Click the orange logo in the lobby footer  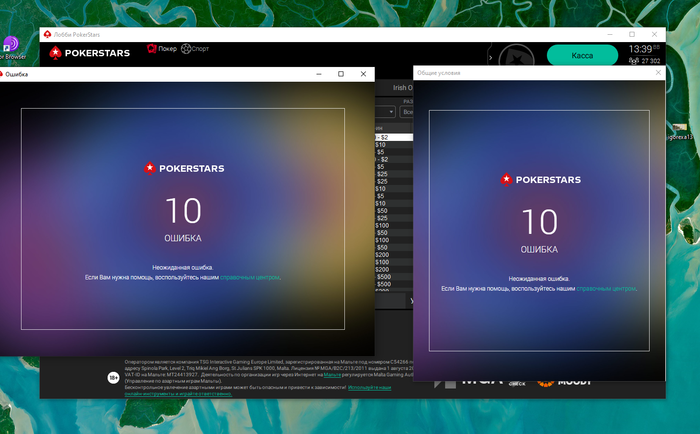click(x=546, y=383)
